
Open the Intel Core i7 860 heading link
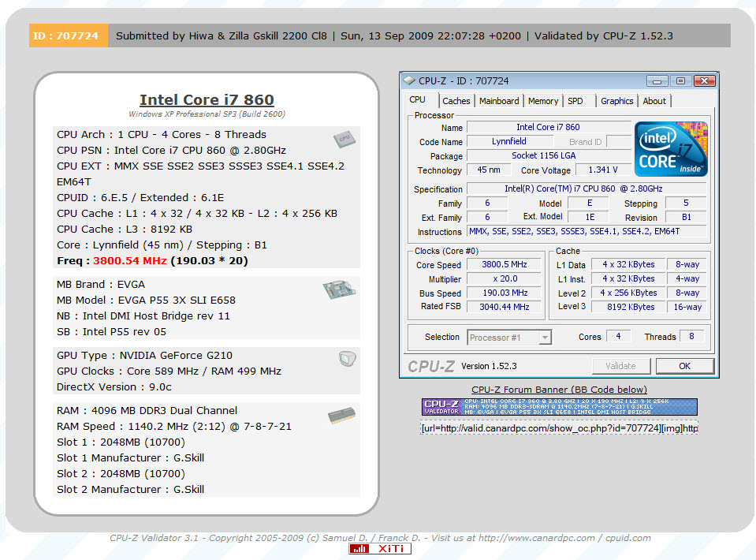207,100
